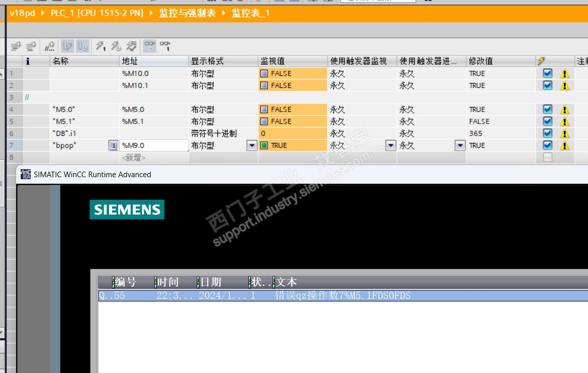Expand breadcrumb arrow after PLC_1

click(151, 13)
